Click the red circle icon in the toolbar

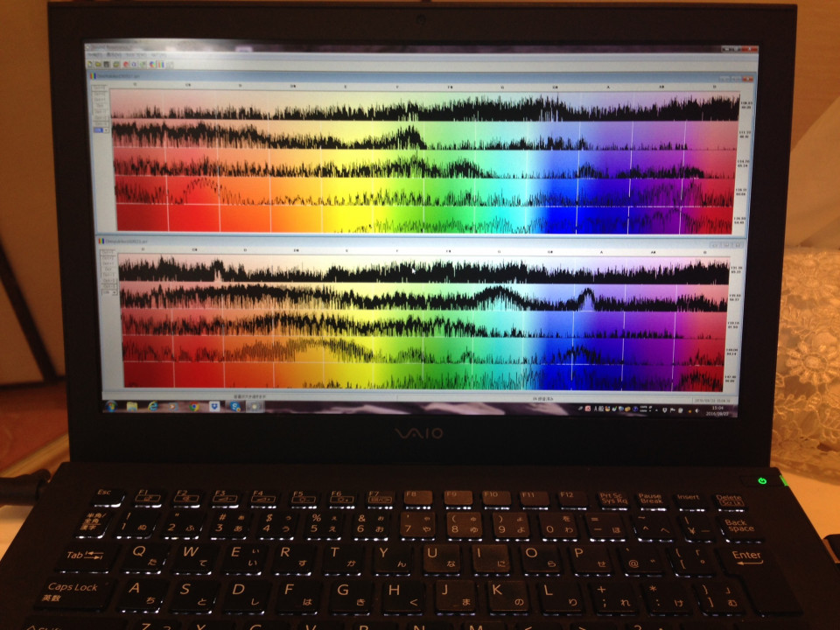126,64
